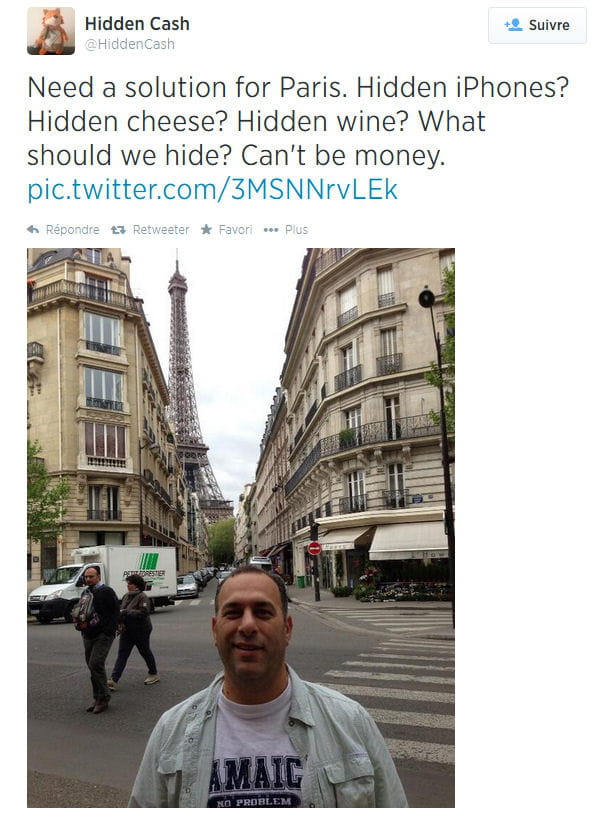This screenshot has width=594, height=821.
Task: Select the Répondre text
Action: pyautogui.click(x=72, y=230)
